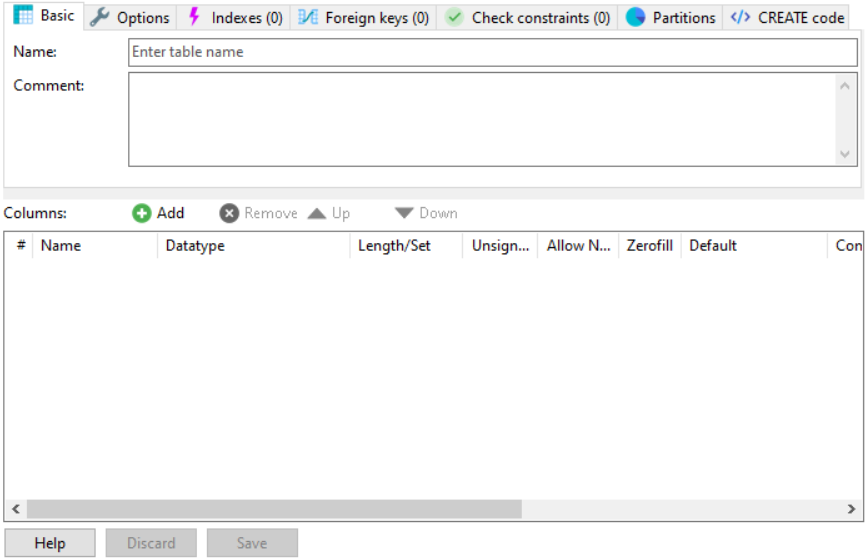The image size is (866, 558).
Task: Click the green checkmark icon on Check constraints tab
Action: (x=454, y=18)
